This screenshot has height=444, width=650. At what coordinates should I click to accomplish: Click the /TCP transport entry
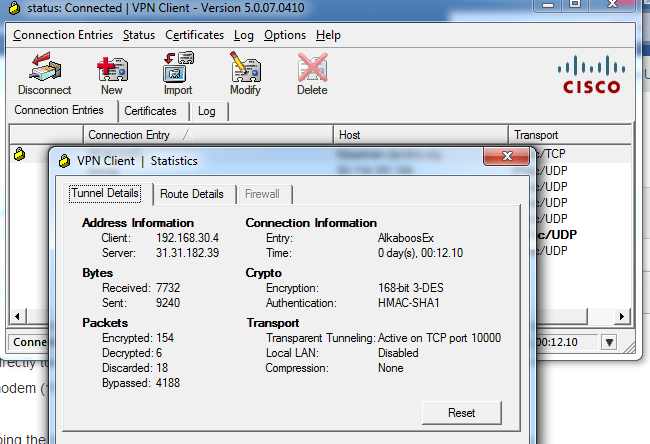point(551,154)
